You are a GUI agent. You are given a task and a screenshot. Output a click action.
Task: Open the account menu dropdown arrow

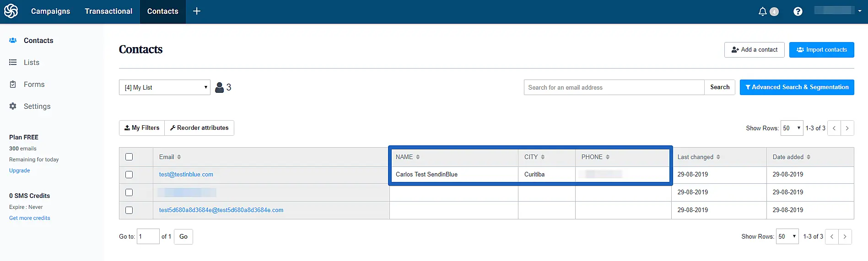point(860,11)
